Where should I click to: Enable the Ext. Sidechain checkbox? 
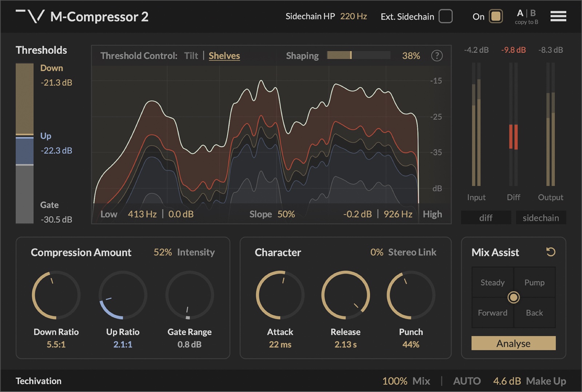[x=445, y=16]
